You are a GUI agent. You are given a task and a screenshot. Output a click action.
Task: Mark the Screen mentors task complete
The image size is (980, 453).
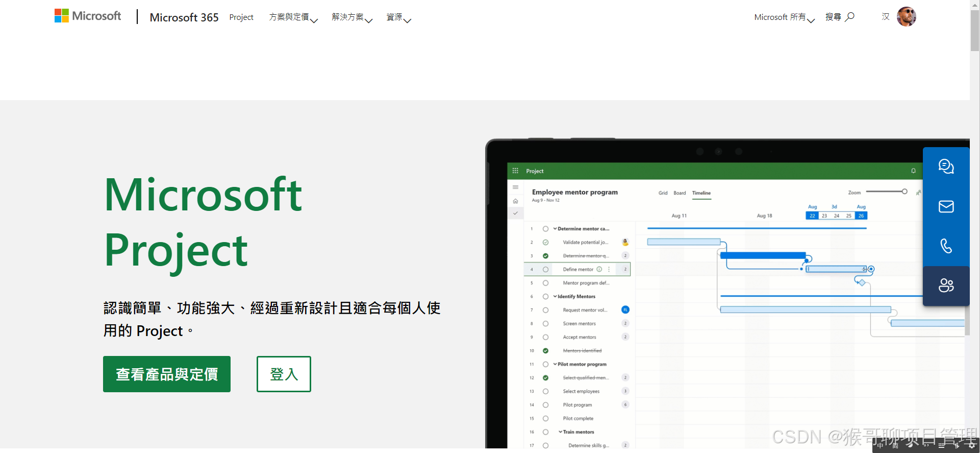(545, 323)
